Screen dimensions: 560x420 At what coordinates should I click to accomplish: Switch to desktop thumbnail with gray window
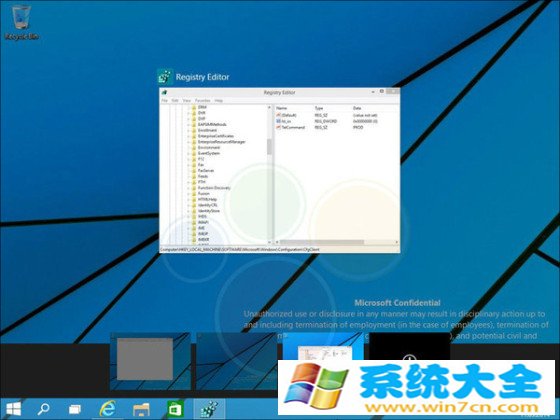[x=150, y=361]
